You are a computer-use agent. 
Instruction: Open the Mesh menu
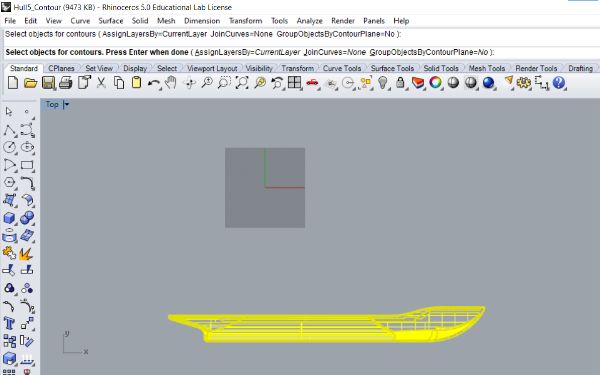click(166, 21)
